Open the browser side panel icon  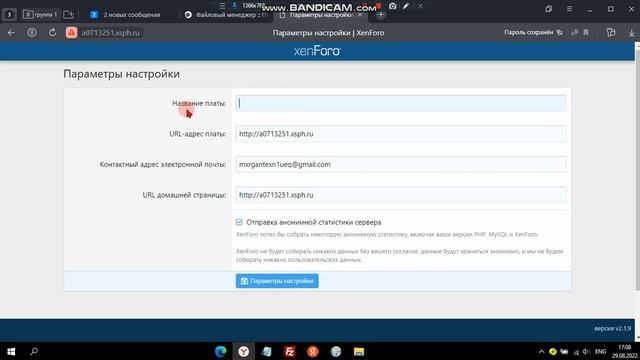pos(611,33)
